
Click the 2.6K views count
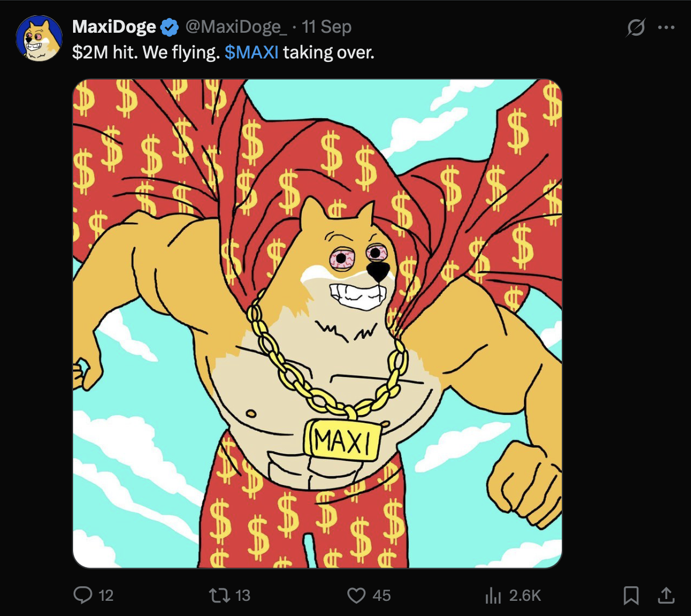525,596
